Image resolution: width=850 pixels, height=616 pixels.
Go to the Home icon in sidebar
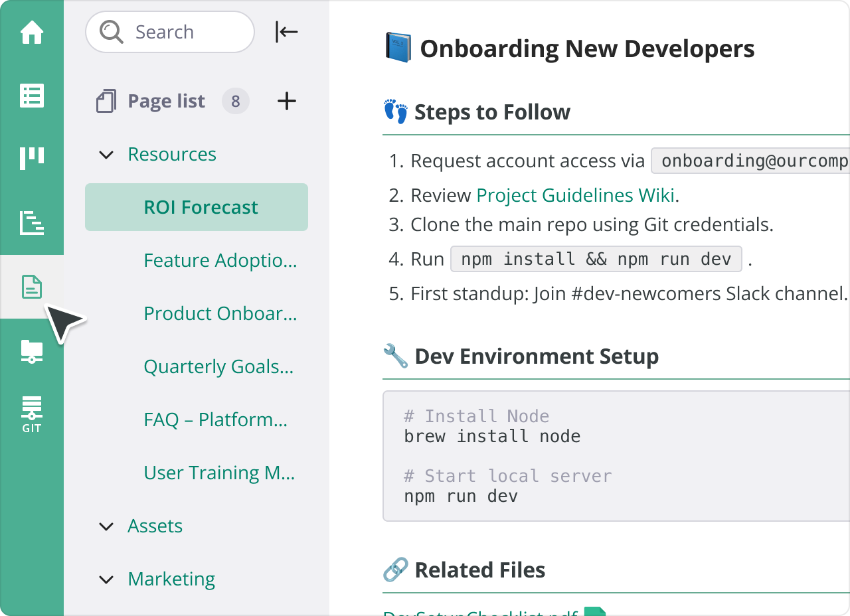pyautogui.click(x=32, y=33)
